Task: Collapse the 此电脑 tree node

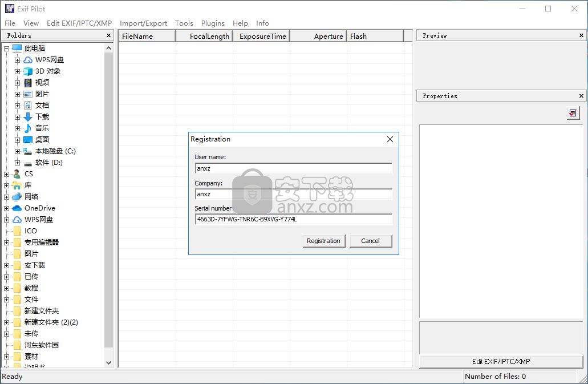Action: coord(6,48)
